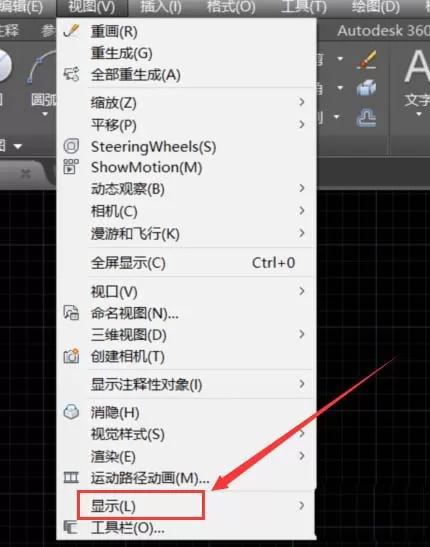This screenshot has height=547, width=430.
Task: Open the Text (文字) dropdown arrow
Action: 419,114
